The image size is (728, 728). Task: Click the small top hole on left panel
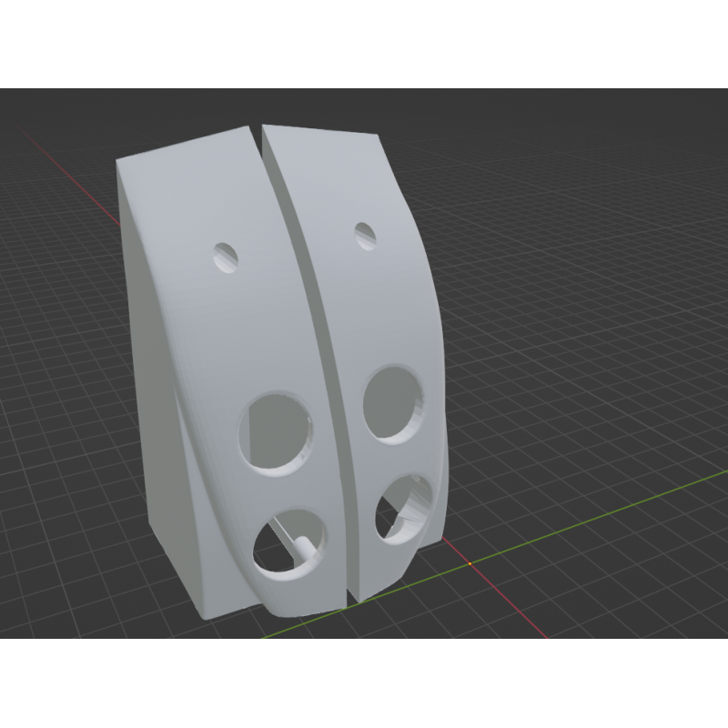pyautogui.click(x=226, y=256)
